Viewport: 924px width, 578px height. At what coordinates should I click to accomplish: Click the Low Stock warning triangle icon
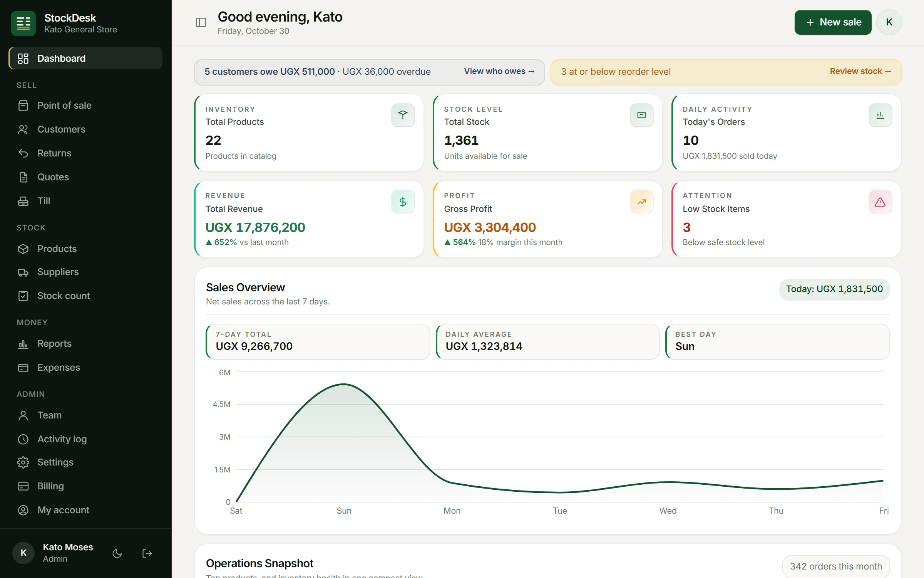coord(880,202)
